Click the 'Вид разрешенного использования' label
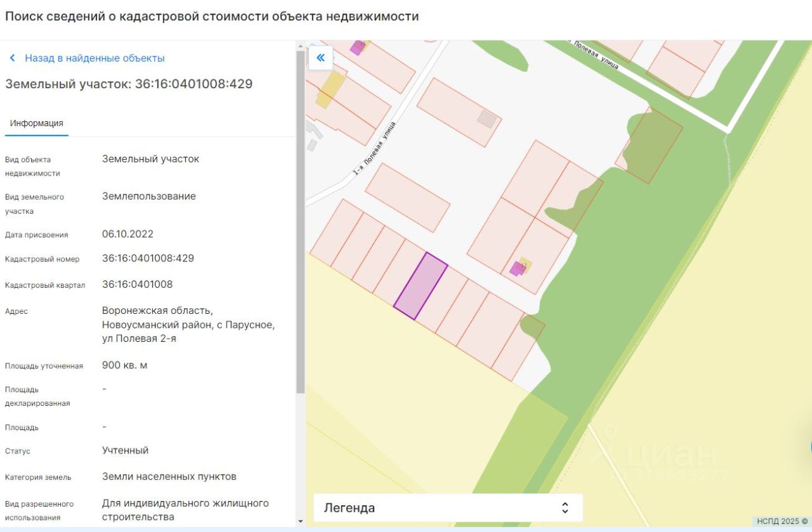Screen dimensions: 812x532 pos(39,510)
